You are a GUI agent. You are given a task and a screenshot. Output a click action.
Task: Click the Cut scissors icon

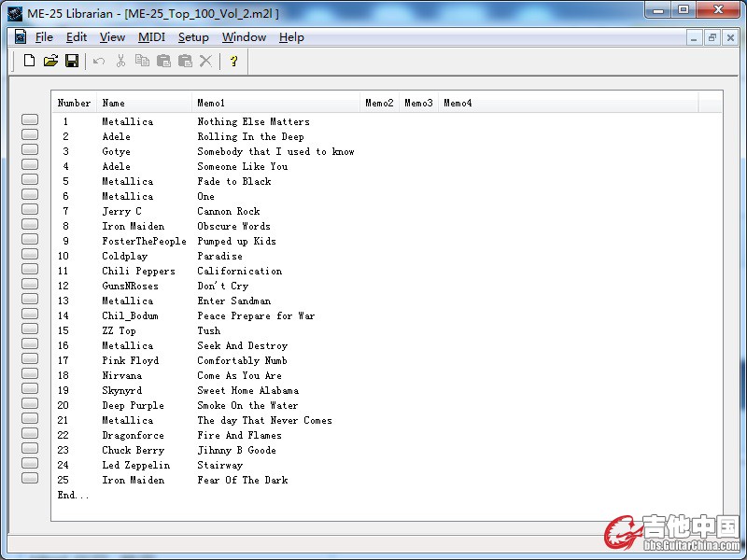[x=120, y=61]
